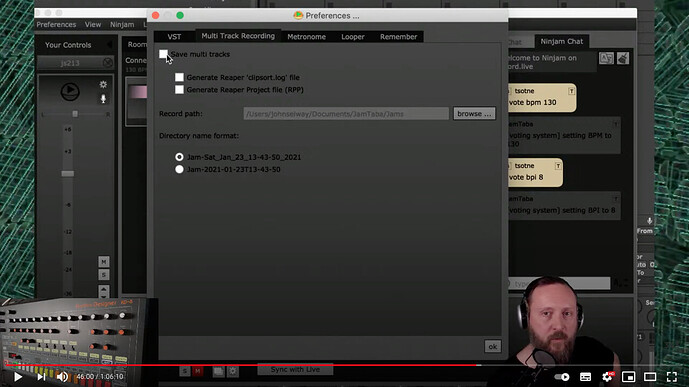Open the Preferences menu in JamTaba window
The width and height of the screenshot is (689, 387).
pyautogui.click(x=56, y=25)
